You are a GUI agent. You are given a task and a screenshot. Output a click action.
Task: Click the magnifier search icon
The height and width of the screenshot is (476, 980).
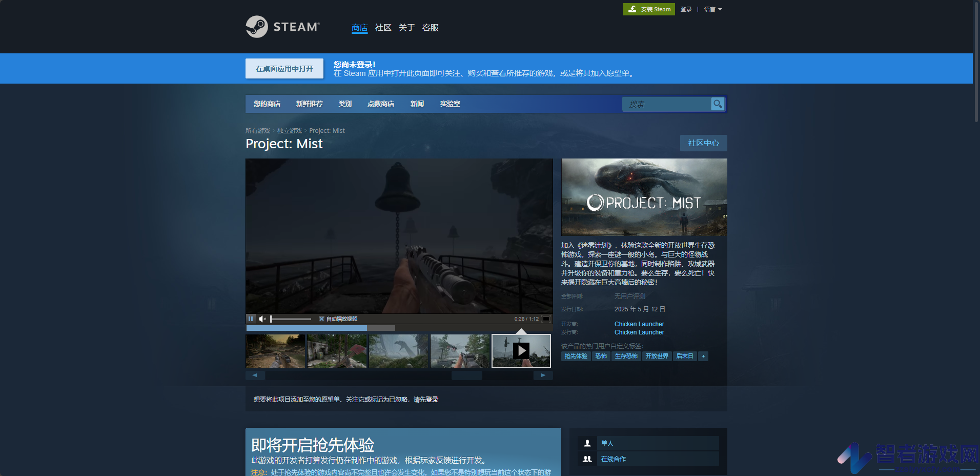[718, 104]
